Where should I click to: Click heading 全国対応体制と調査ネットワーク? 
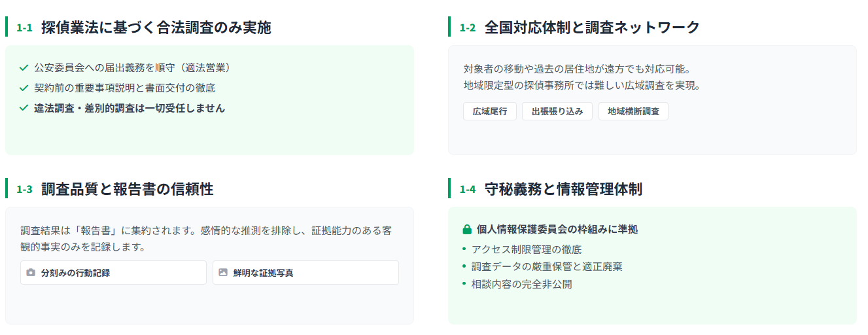(592, 27)
